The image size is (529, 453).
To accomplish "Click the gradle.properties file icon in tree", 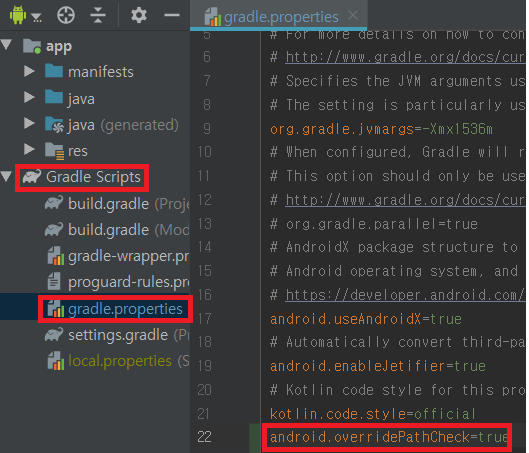I will click(56, 308).
